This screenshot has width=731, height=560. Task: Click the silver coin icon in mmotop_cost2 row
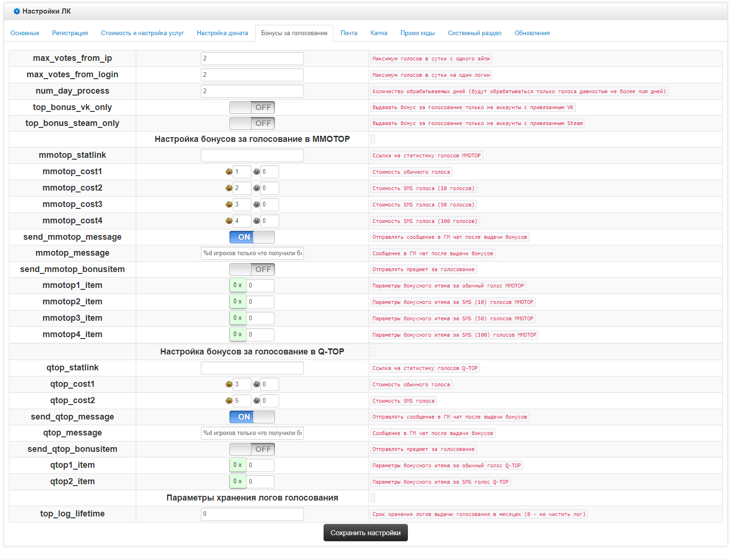tap(256, 188)
